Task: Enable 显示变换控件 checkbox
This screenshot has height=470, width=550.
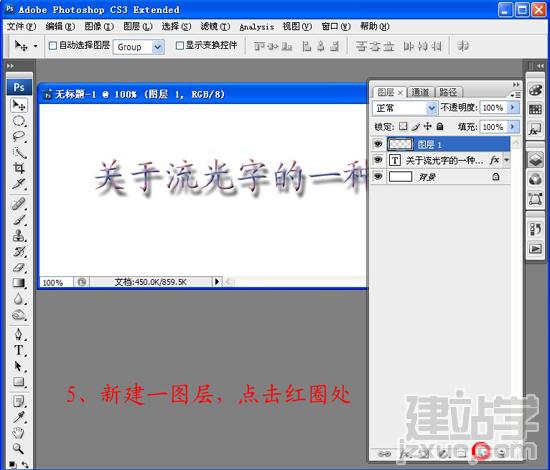Action: pos(180,46)
